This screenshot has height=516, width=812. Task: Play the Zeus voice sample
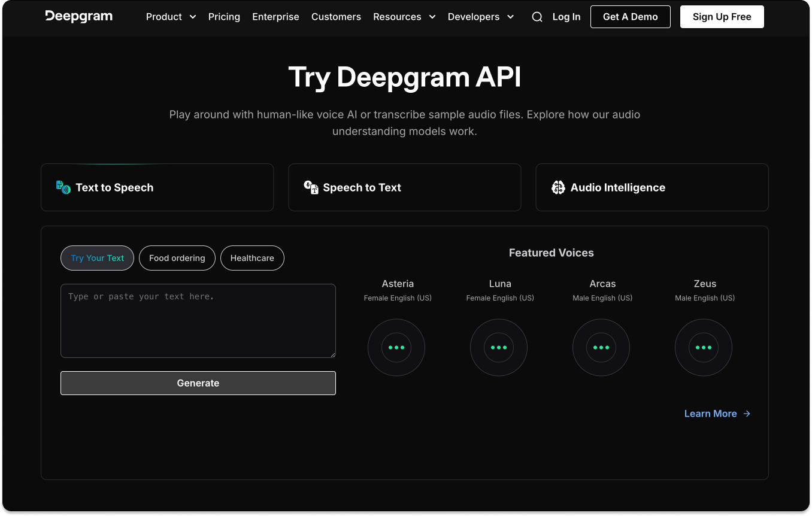(x=704, y=348)
